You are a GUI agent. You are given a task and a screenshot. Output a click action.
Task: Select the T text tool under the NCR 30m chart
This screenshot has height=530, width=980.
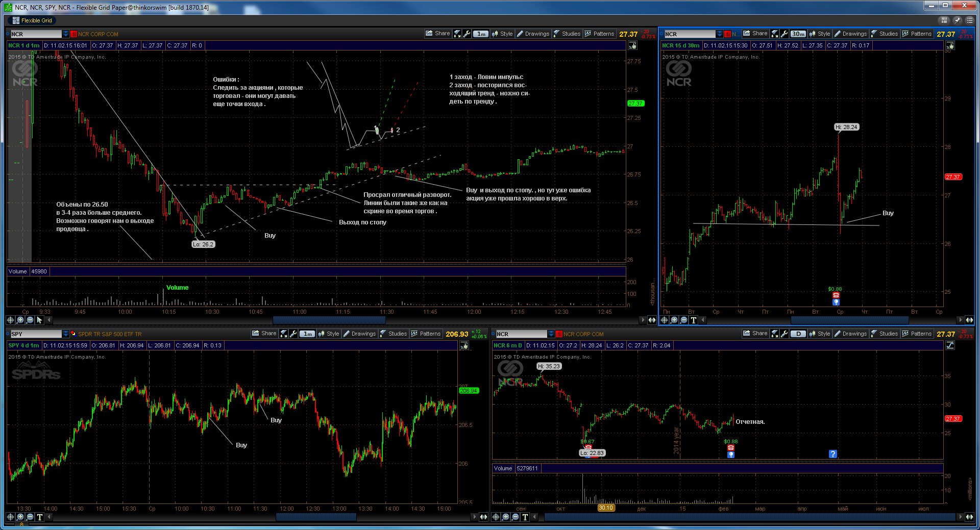(693, 320)
